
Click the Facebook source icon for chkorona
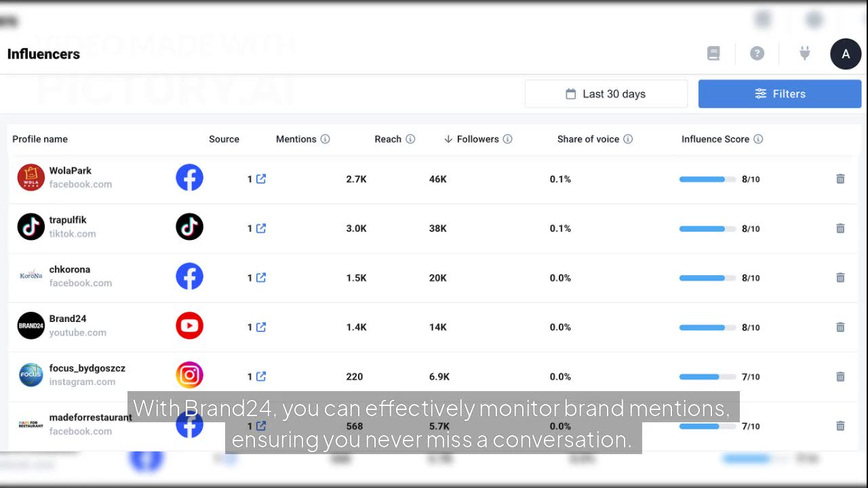190,277
